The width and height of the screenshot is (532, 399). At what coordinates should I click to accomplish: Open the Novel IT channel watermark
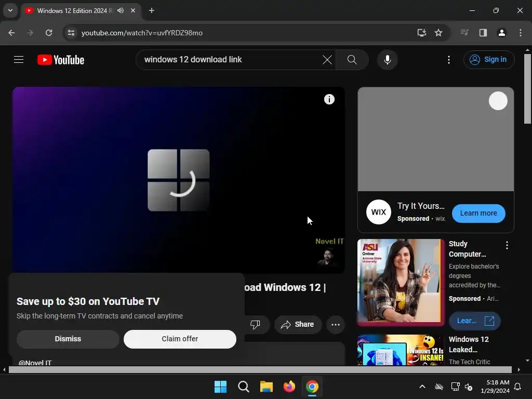pos(329,252)
